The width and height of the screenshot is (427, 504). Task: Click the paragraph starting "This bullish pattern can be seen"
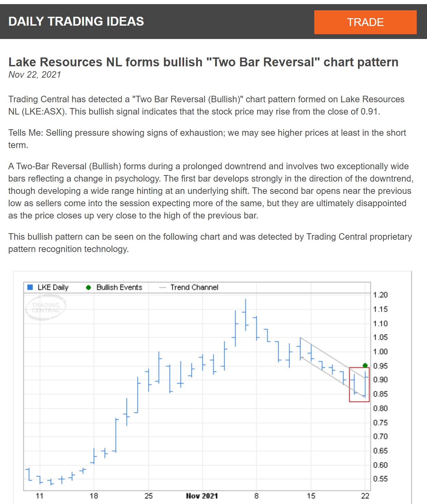click(x=210, y=243)
